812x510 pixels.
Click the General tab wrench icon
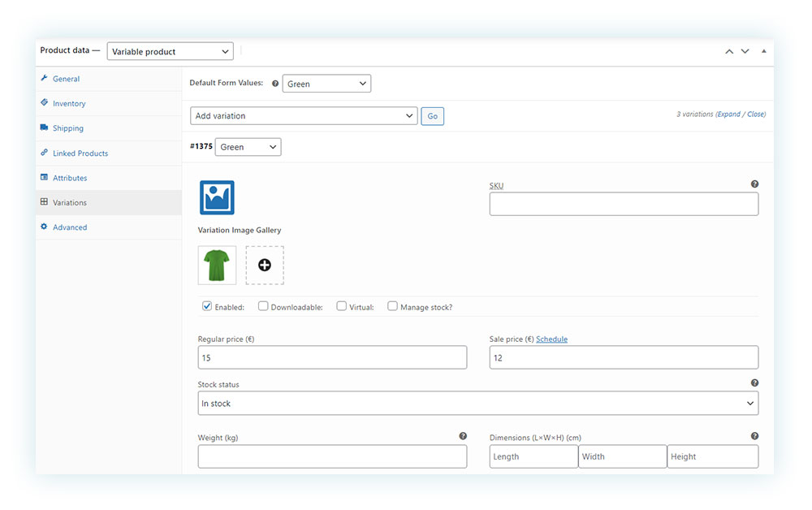44,78
